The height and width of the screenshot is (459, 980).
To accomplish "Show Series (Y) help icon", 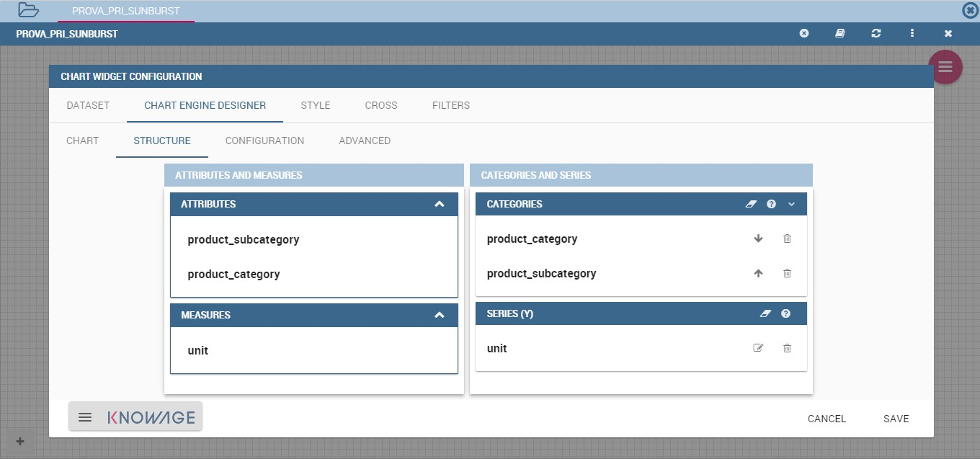I will (x=786, y=314).
